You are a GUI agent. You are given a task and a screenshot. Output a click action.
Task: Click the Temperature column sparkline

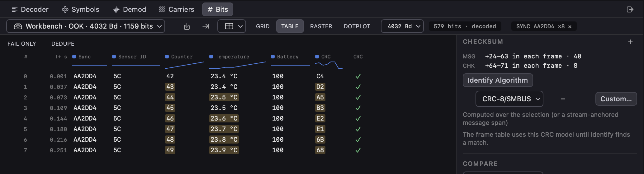pos(238,65)
